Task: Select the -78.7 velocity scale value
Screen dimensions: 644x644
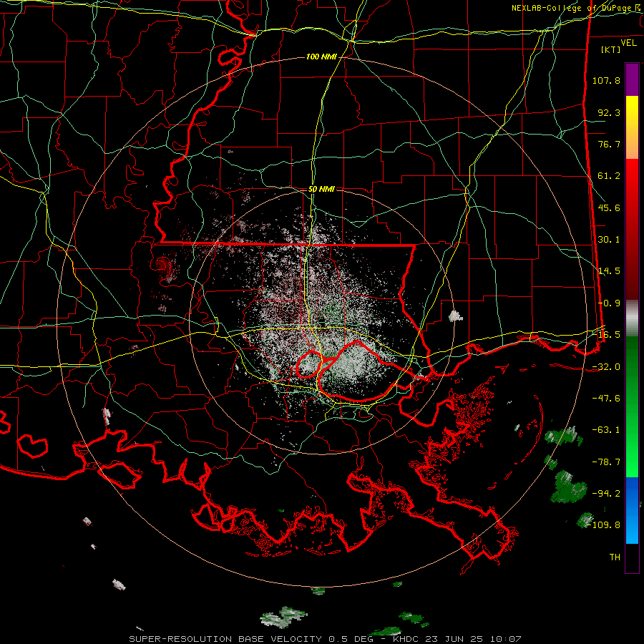Action: click(606, 462)
